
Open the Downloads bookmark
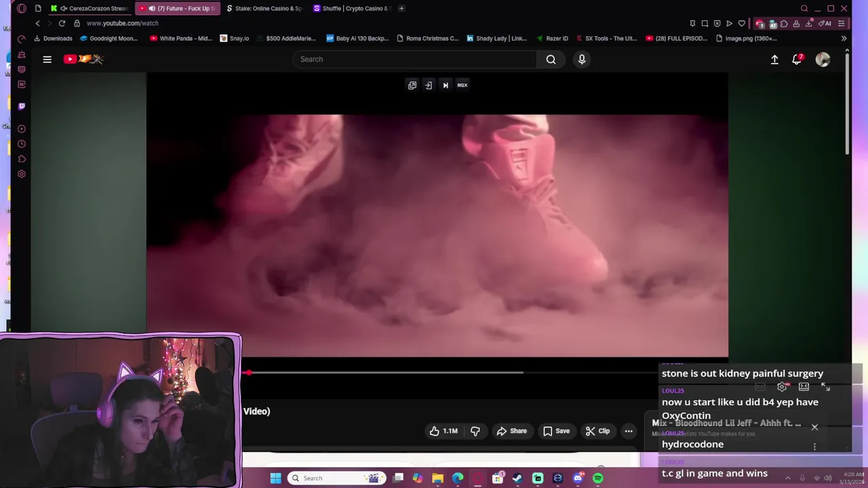[x=54, y=39]
